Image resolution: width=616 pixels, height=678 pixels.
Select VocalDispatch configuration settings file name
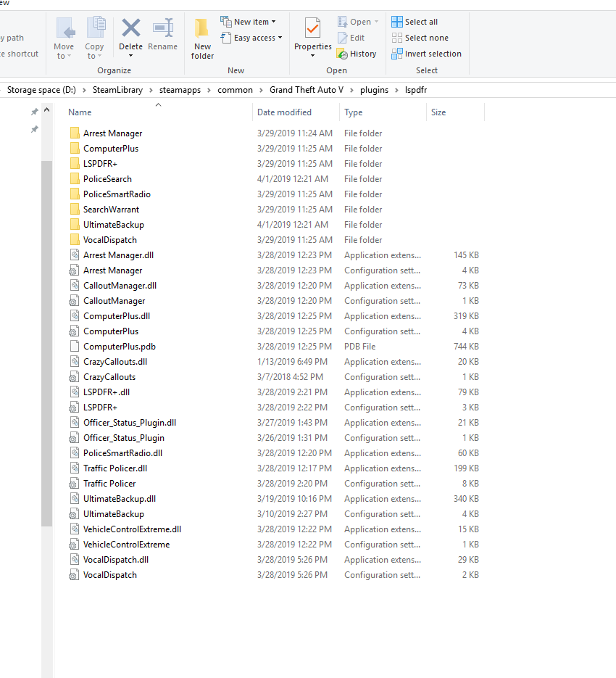point(110,574)
